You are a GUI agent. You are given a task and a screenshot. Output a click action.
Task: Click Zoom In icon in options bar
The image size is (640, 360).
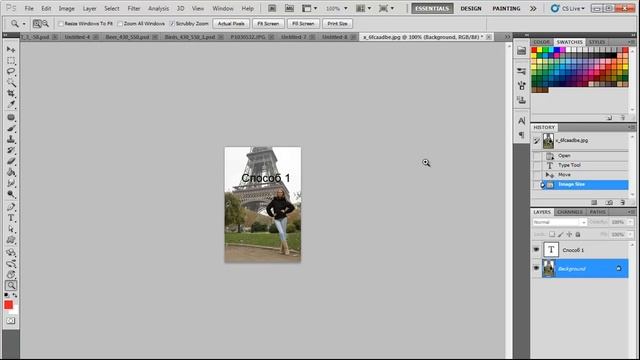coord(37,24)
